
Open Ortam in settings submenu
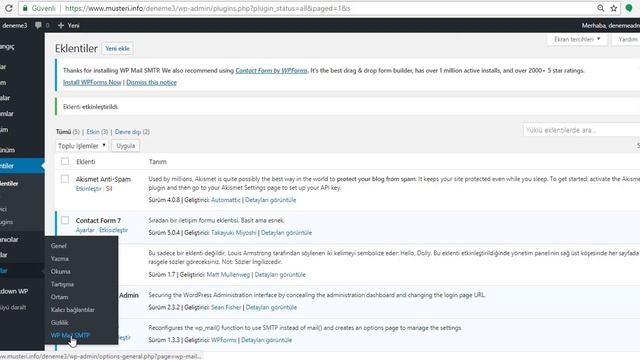(x=59, y=297)
